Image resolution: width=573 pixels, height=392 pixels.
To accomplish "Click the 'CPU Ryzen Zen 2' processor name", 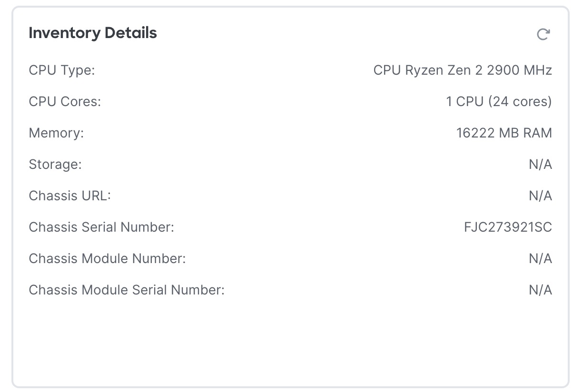I will (428, 70).
